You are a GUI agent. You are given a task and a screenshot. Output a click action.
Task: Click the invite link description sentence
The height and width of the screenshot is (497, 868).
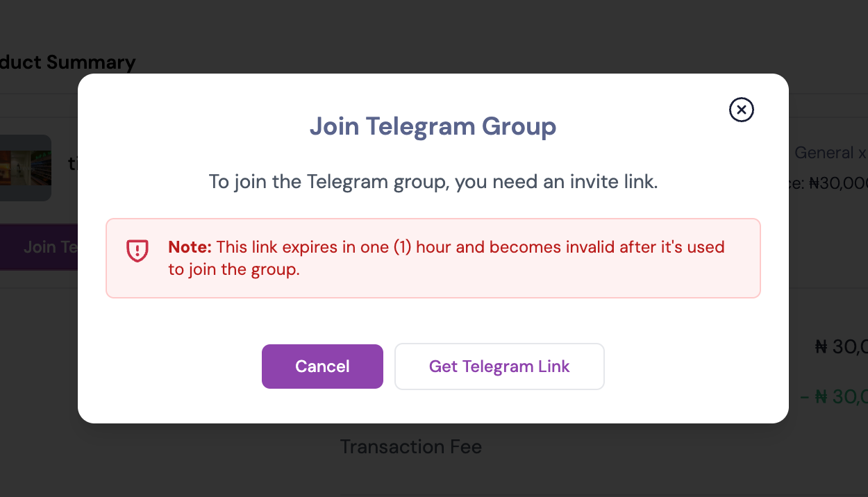pyautogui.click(x=433, y=183)
